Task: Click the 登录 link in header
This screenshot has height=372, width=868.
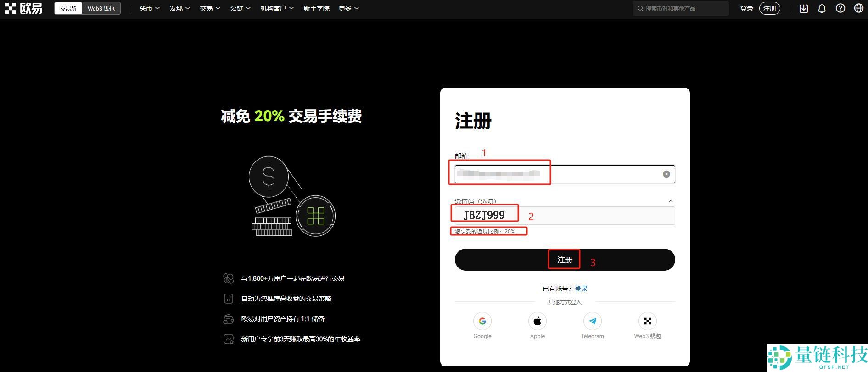Action: click(x=747, y=8)
